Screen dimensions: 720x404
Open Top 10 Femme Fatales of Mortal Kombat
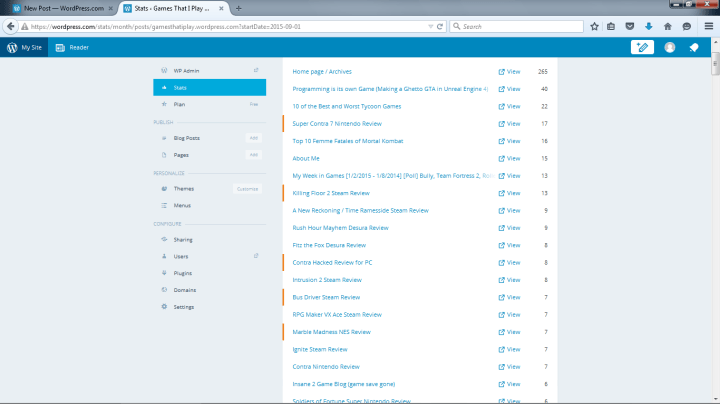point(348,141)
